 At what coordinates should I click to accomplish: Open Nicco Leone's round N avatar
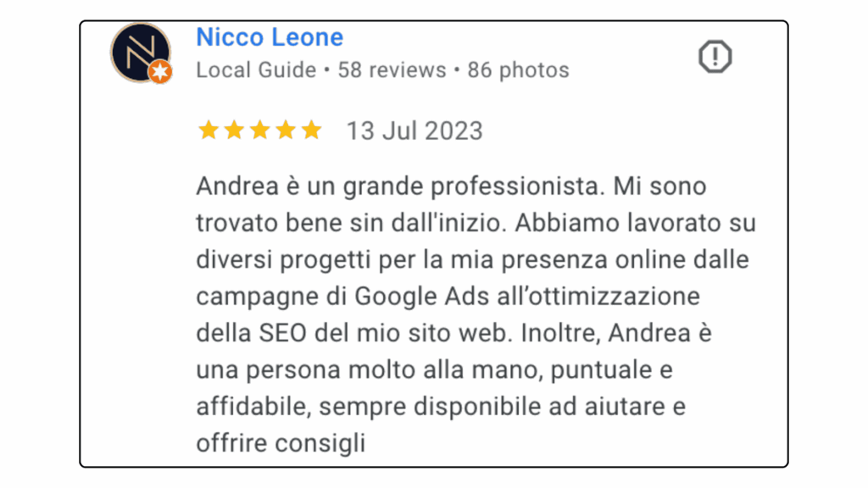coord(141,53)
